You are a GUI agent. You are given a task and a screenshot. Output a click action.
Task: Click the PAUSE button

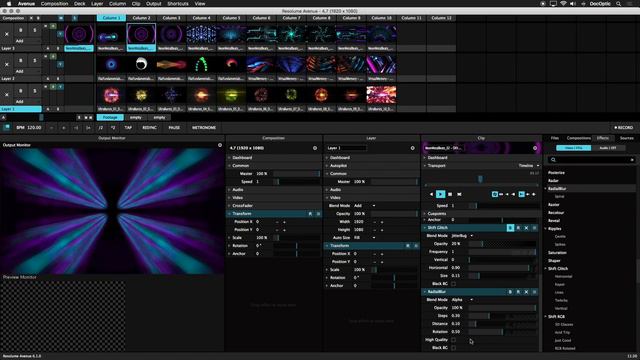click(174, 128)
